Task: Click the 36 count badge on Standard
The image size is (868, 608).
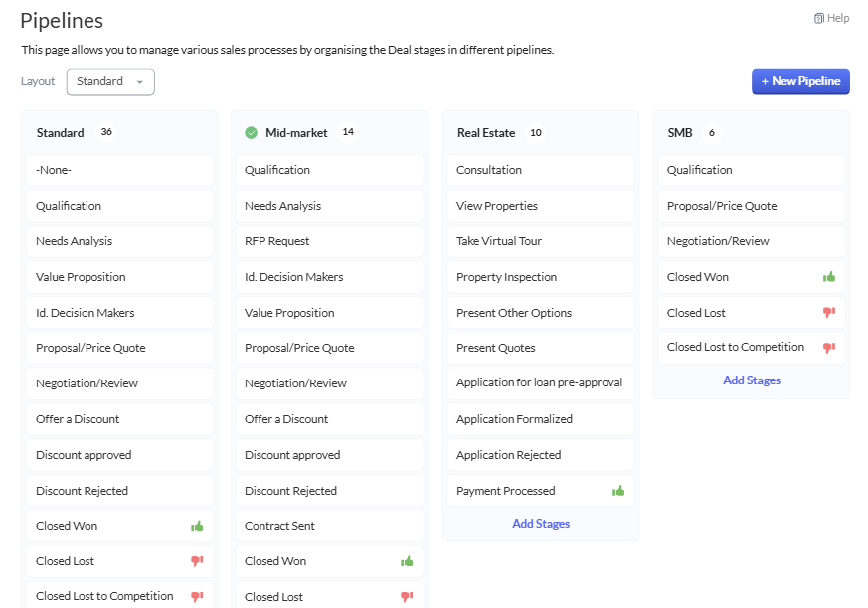Action: [106, 132]
